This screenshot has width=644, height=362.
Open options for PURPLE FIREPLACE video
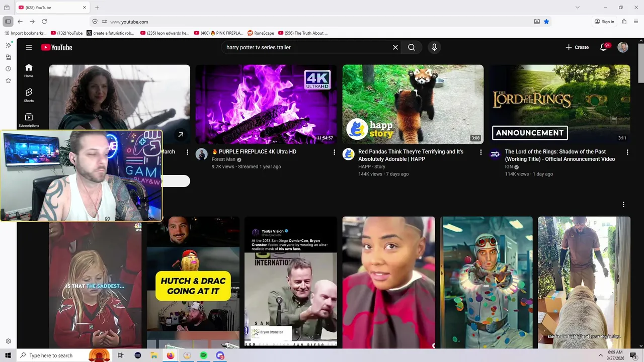334,152
